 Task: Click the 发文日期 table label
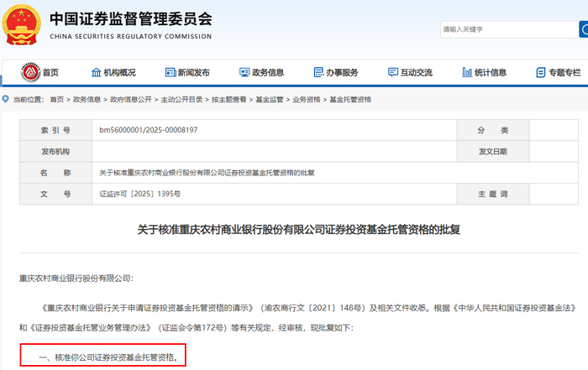[493, 152]
